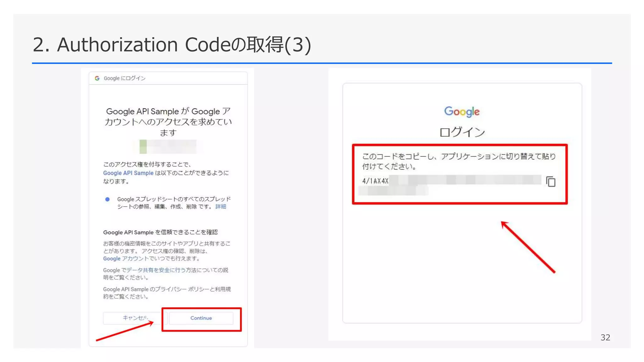Viewport: 644px width, 362px height.
Task: Click the Google にログイン window title
Action: click(125, 78)
